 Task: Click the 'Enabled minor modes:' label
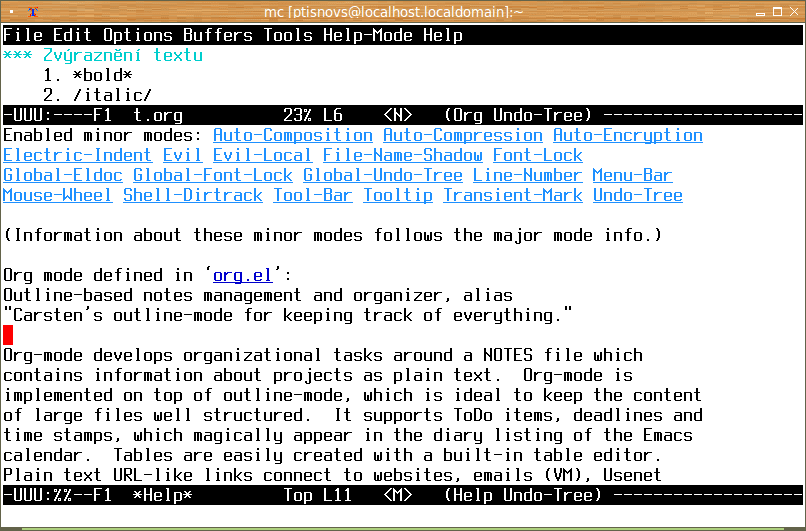point(103,135)
